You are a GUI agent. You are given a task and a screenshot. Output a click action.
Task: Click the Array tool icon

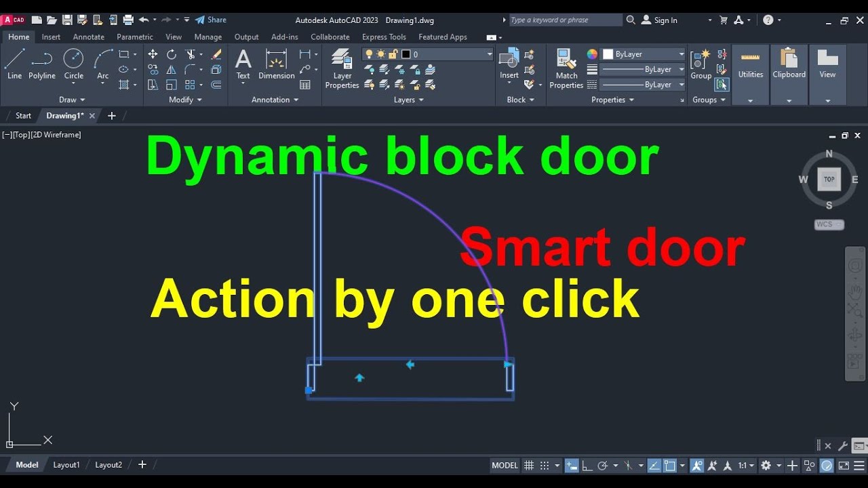(x=191, y=85)
